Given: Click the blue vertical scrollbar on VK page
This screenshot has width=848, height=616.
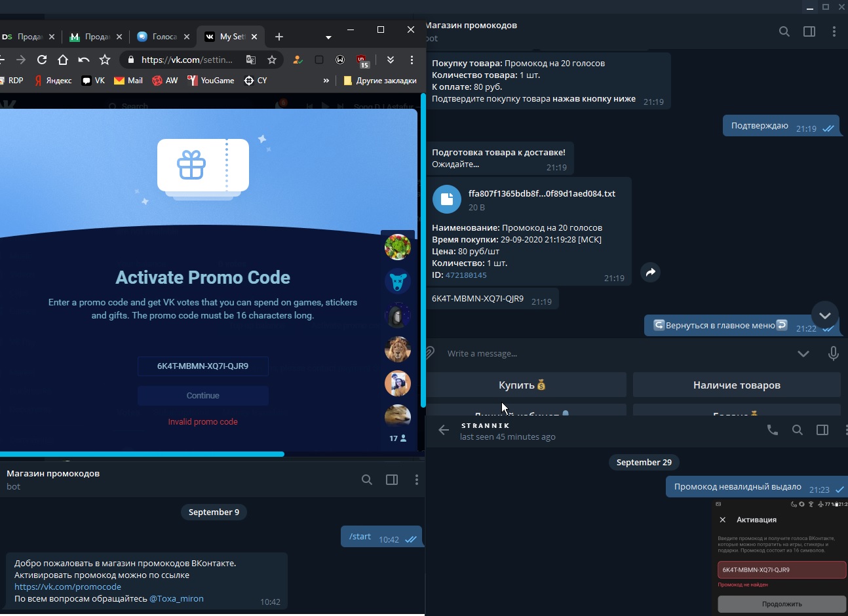Looking at the screenshot, I should tap(423, 250).
